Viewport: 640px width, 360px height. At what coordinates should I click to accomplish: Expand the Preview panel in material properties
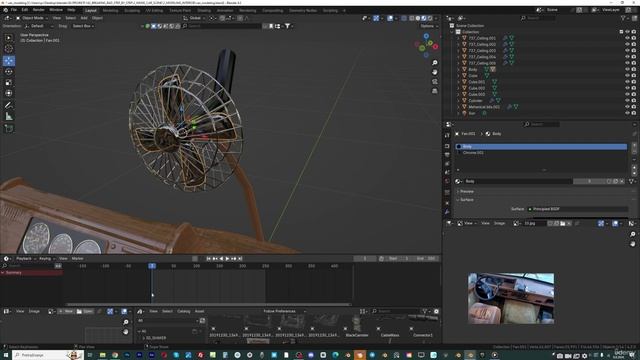pyautogui.click(x=467, y=191)
